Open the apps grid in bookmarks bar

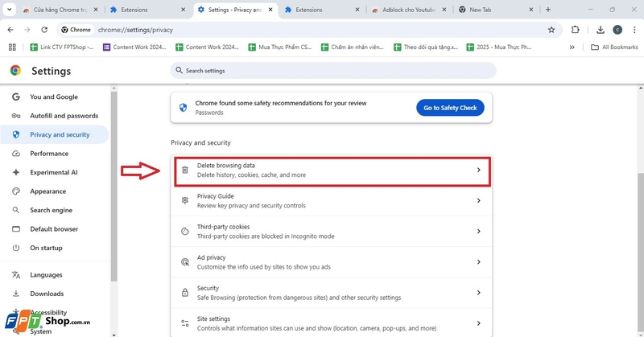(12, 47)
